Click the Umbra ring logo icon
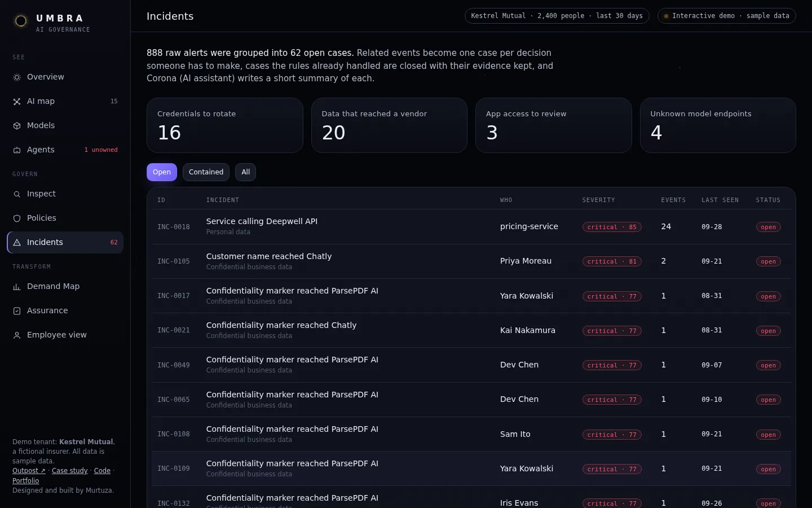The height and width of the screenshot is (508, 812). (21, 21)
